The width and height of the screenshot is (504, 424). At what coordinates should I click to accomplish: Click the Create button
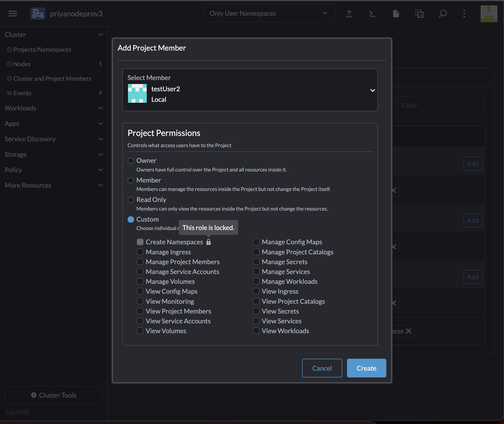tap(366, 368)
